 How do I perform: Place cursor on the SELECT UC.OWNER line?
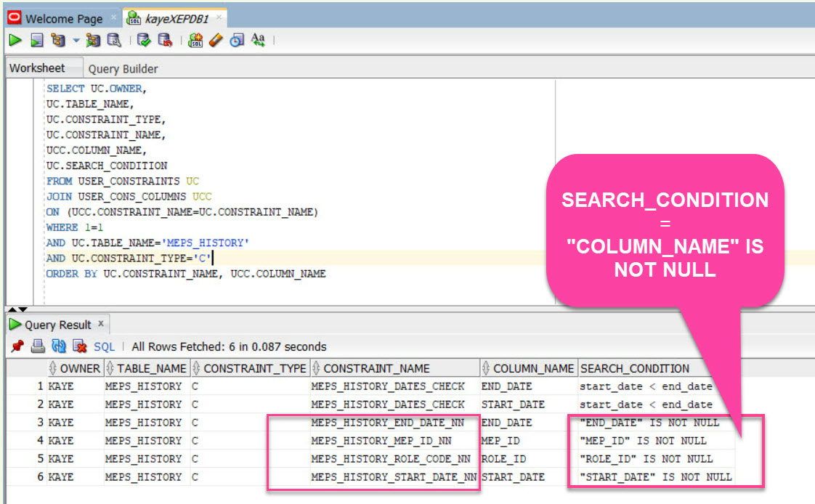point(96,89)
